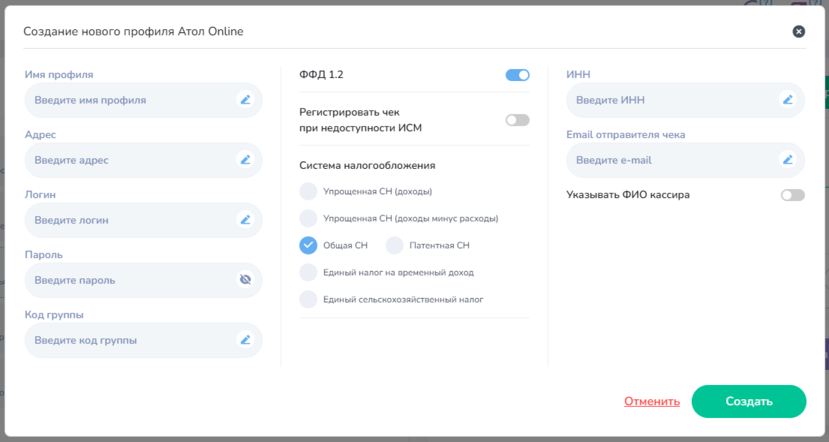Turn on the Указывать ФИО кассира switch
The image size is (829, 442).
click(x=793, y=195)
